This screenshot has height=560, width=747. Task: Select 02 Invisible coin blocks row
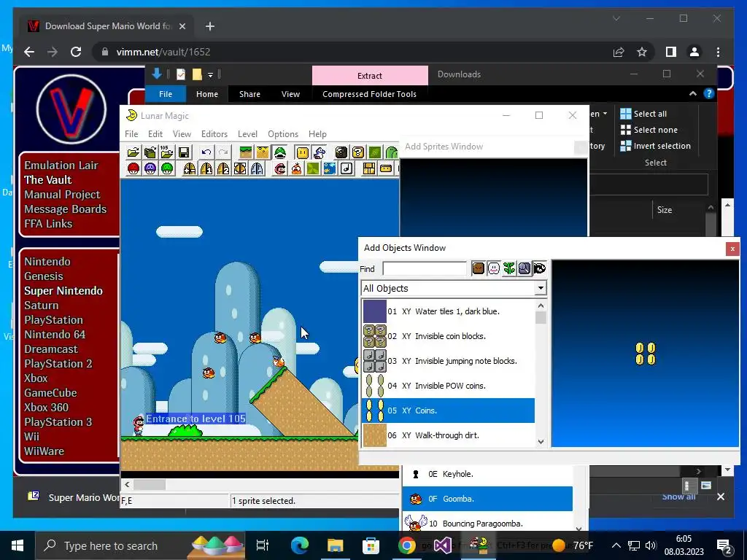click(x=449, y=336)
